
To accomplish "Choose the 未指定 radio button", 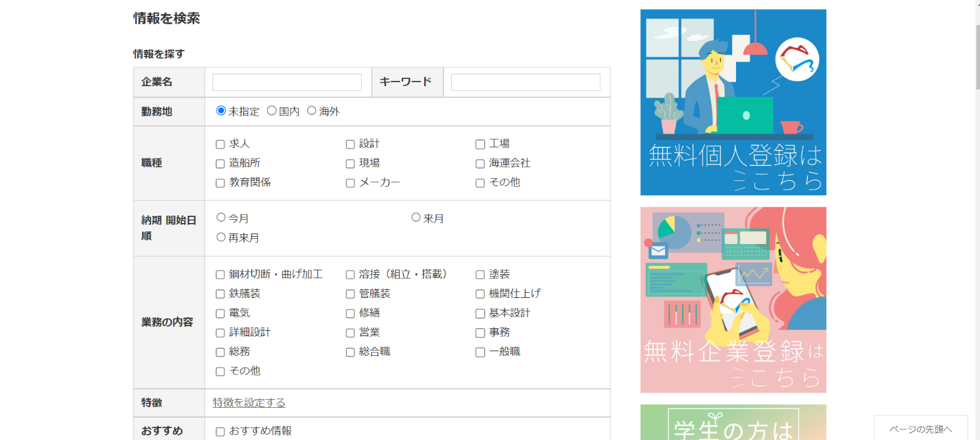I will click(221, 111).
